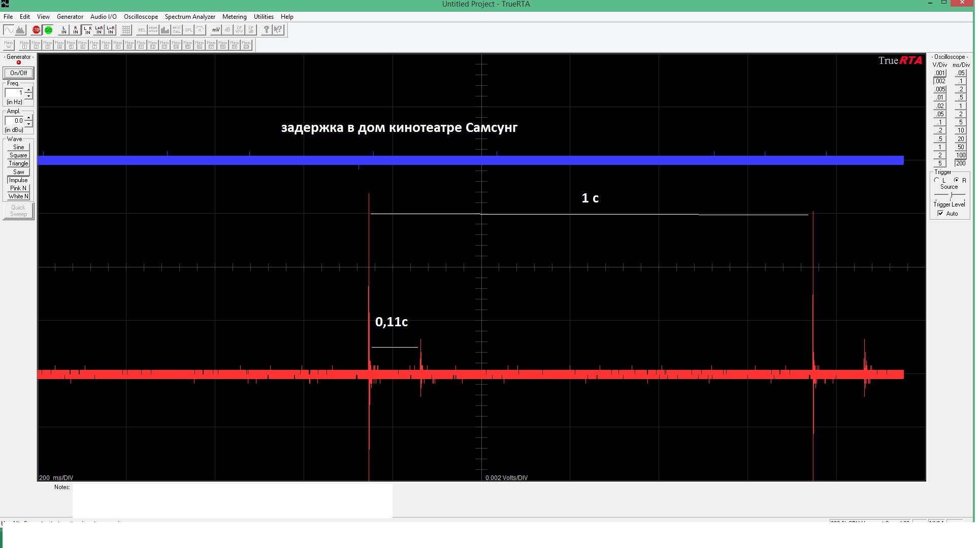Open the Audio I/O menu

pyautogui.click(x=104, y=17)
